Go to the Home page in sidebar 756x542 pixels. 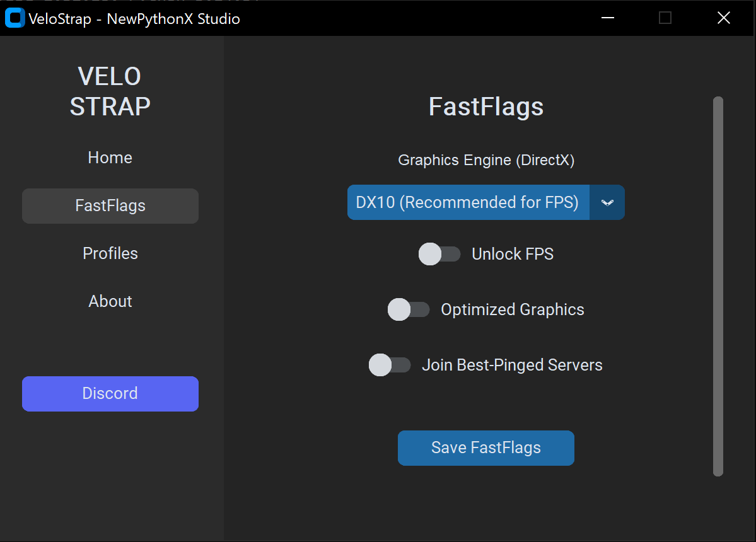tap(110, 158)
